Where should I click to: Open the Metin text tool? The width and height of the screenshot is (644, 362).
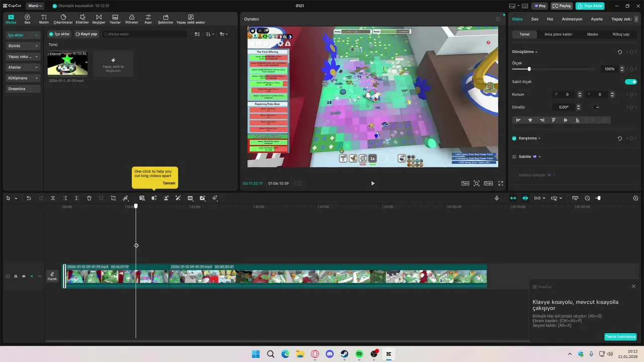click(44, 19)
